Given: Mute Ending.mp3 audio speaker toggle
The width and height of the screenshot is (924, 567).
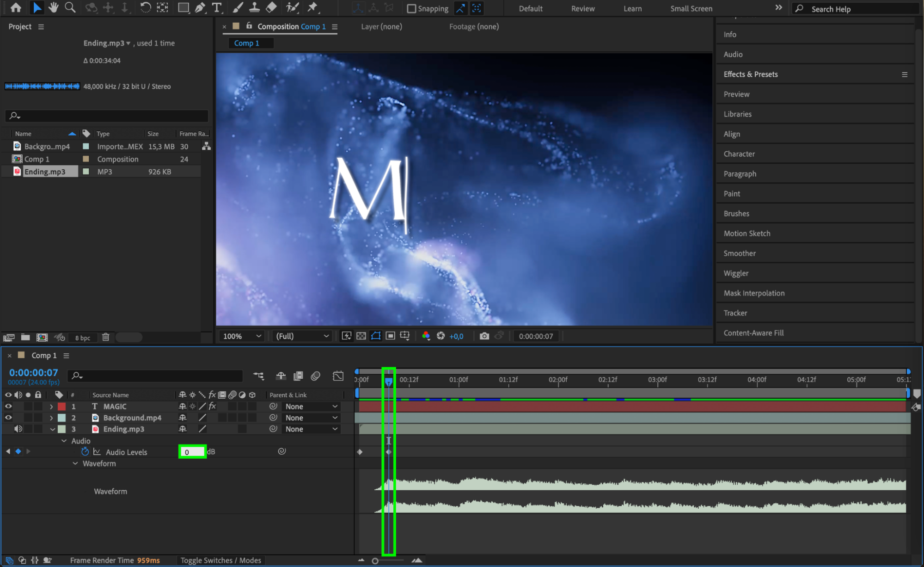Looking at the screenshot, I should click(x=18, y=429).
